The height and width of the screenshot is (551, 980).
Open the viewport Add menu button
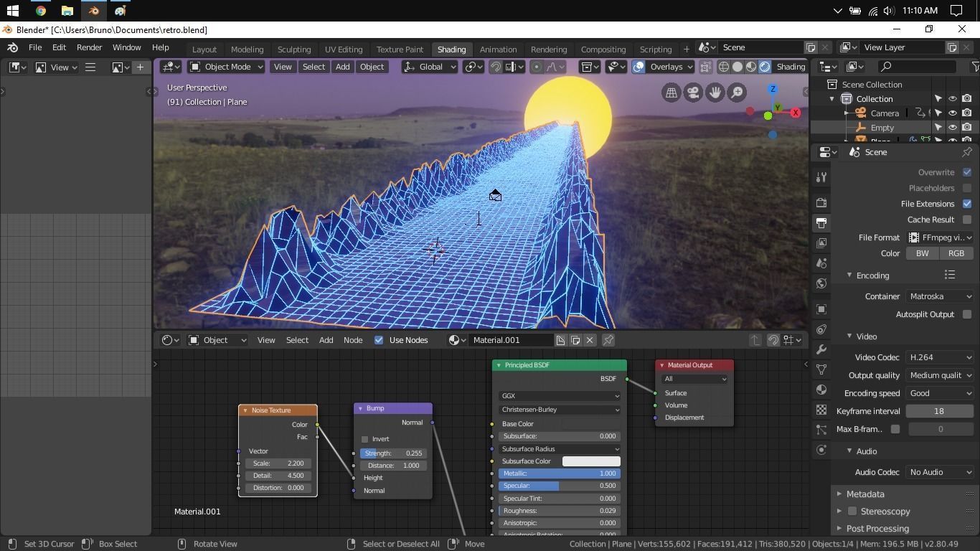(342, 67)
